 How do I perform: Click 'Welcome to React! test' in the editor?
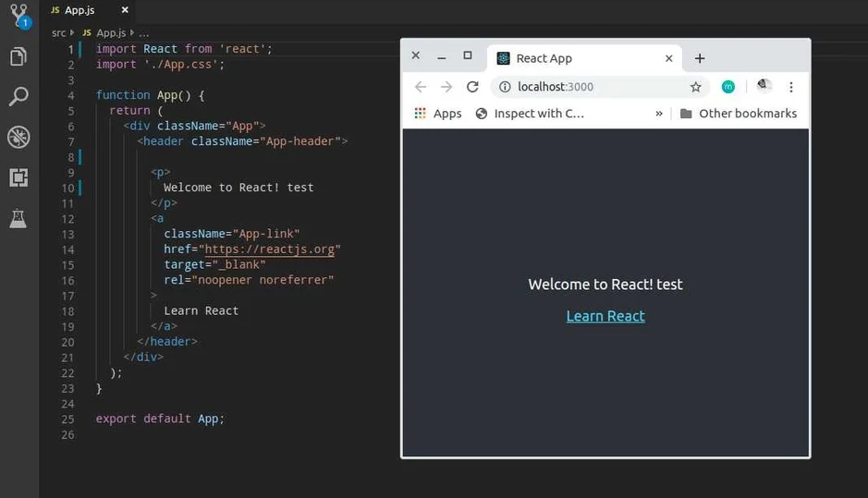pos(238,188)
